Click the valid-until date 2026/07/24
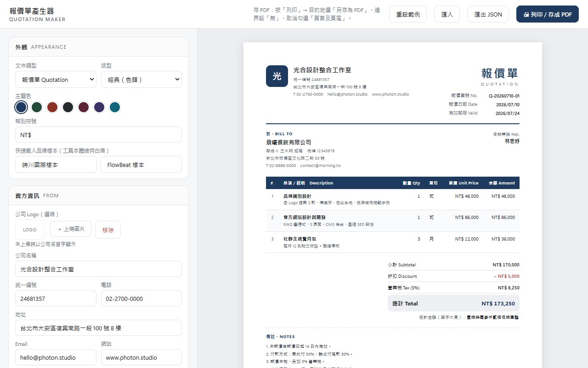Screen dimensions: 588x368 point(508,113)
